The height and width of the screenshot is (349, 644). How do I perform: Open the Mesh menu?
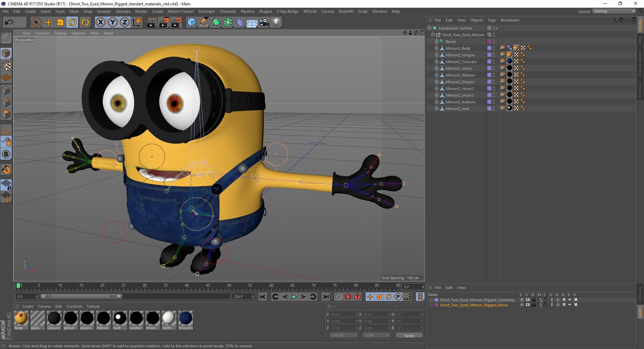coord(74,11)
